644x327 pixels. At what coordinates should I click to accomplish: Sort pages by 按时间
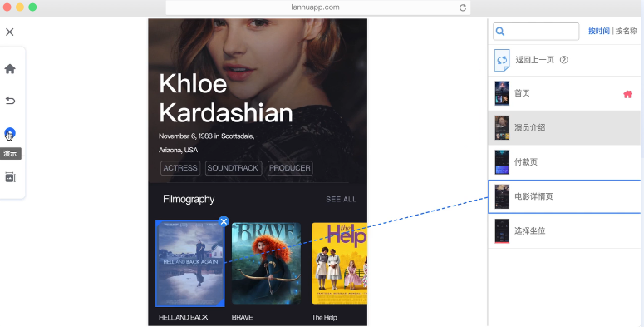point(599,32)
